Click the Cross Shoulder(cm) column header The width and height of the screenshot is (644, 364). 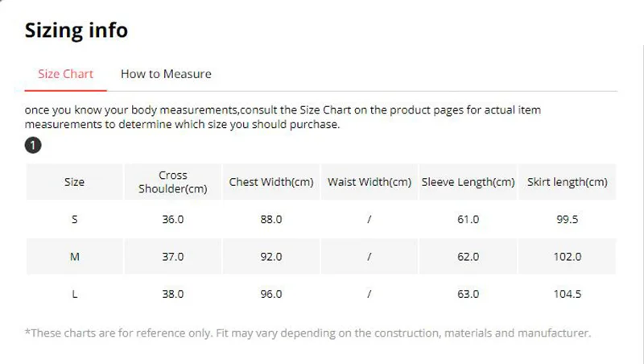[x=173, y=182]
